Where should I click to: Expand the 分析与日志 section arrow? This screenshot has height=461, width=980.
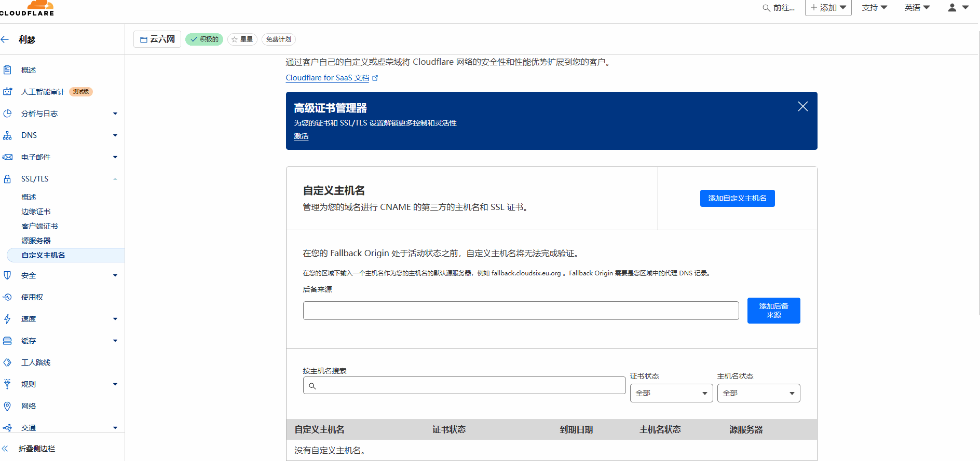pos(115,114)
